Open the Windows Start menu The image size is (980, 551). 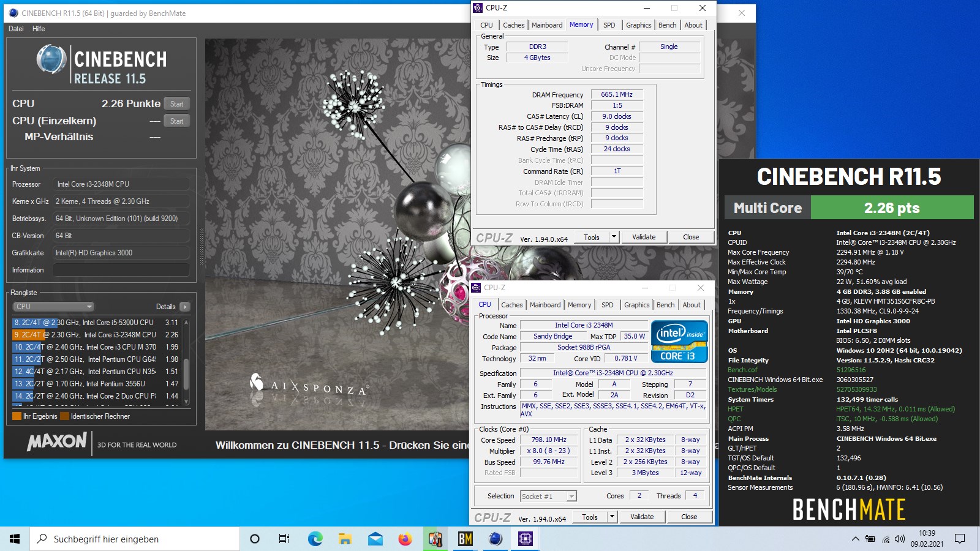[x=15, y=539]
